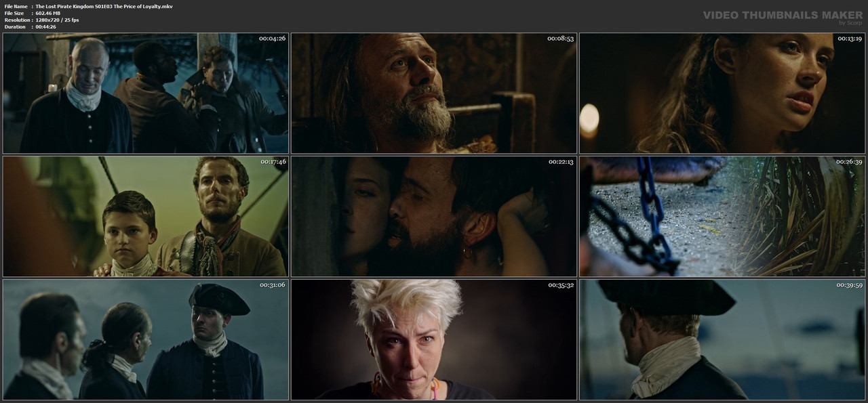Click the 00:04:26 timestamp label
868x403 pixels.
[x=272, y=39]
